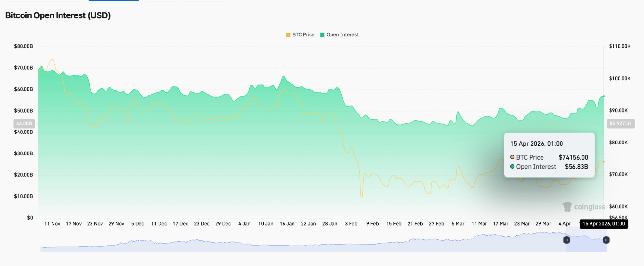Click the black 15 Apr 2026 date badge
644x266 pixels.
(x=603, y=224)
